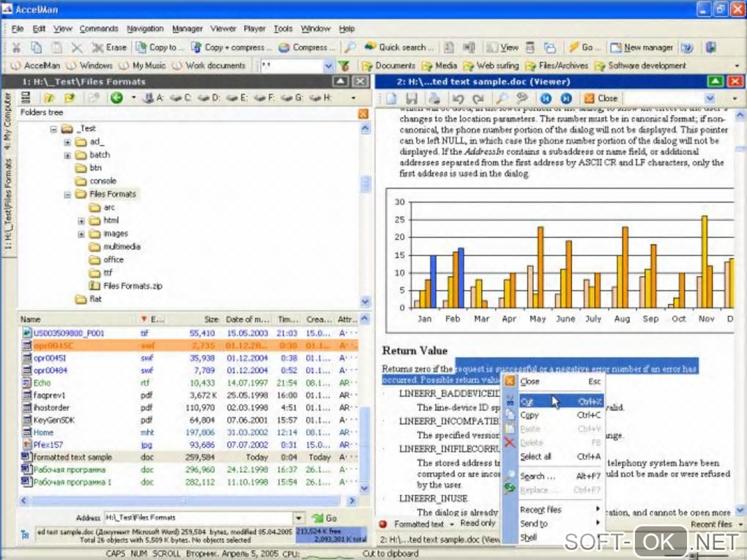747x560 pixels.
Task: Click the delete X icon in main toolbar
Action: pyautogui.click(x=77, y=47)
